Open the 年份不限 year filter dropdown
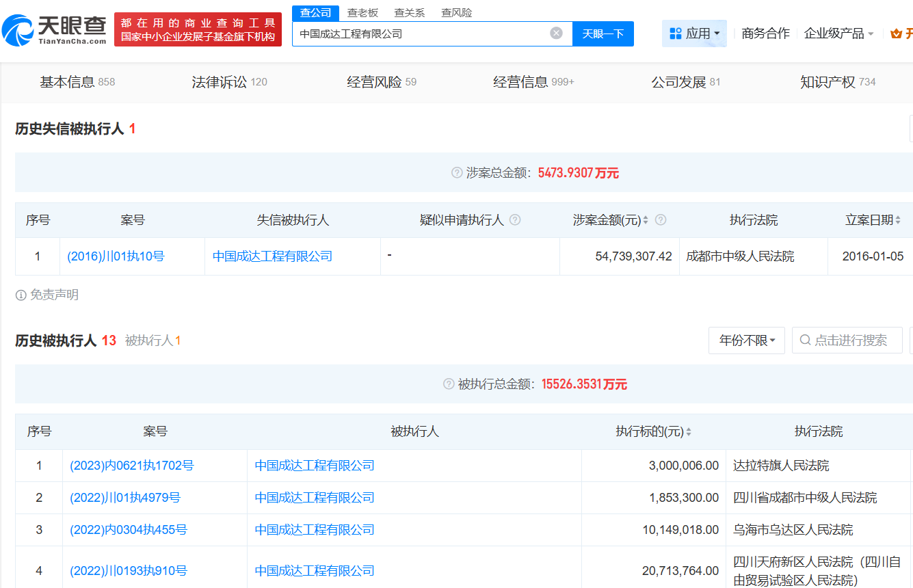913x588 pixels. 746,340
